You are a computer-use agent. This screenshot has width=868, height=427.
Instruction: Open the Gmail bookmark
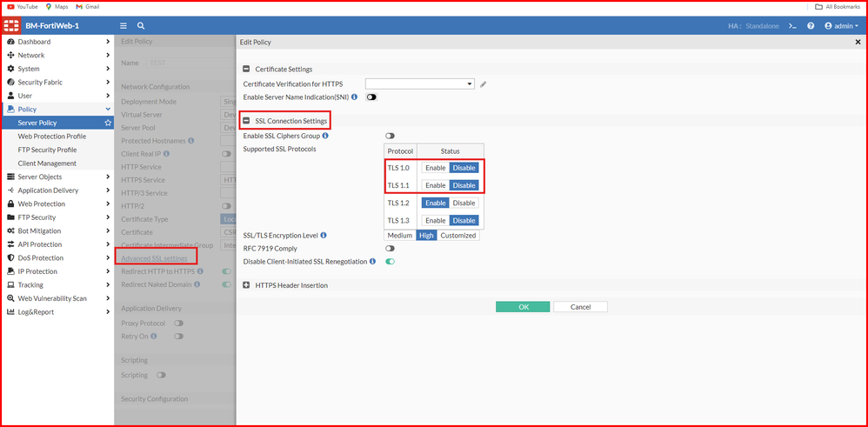tap(88, 7)
